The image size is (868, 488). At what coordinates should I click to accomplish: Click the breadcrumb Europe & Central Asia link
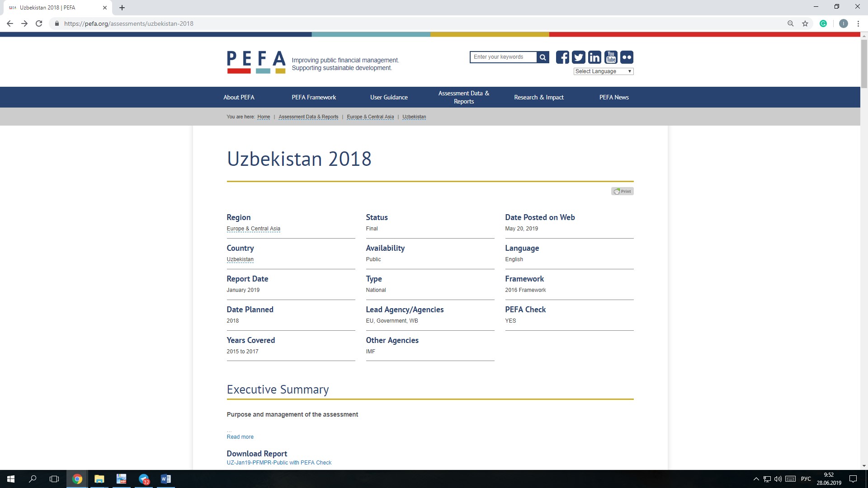(x=370, y=117)
